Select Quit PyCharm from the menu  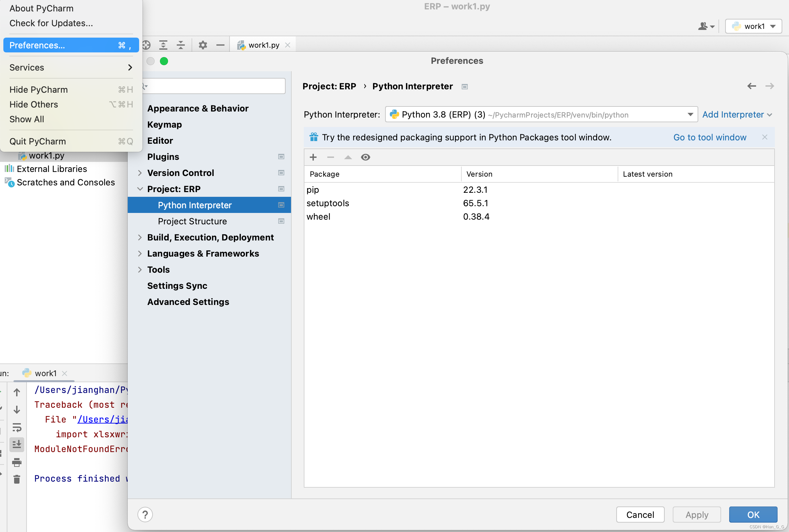37,141
